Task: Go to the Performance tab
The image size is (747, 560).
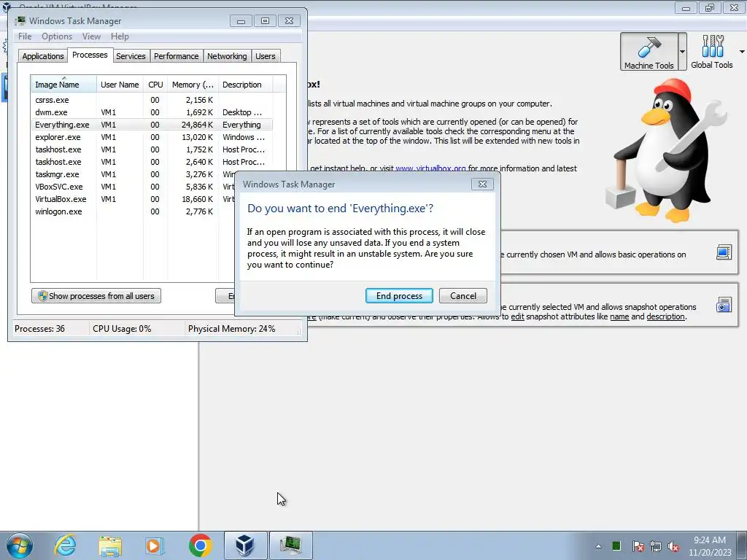Action: click(177, 55)
